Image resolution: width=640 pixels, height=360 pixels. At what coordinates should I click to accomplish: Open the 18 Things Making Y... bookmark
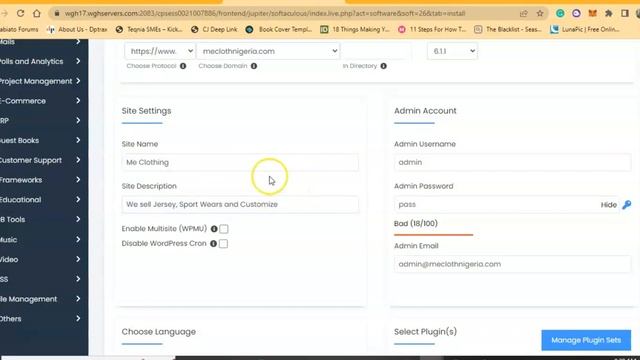click(355, 29)
